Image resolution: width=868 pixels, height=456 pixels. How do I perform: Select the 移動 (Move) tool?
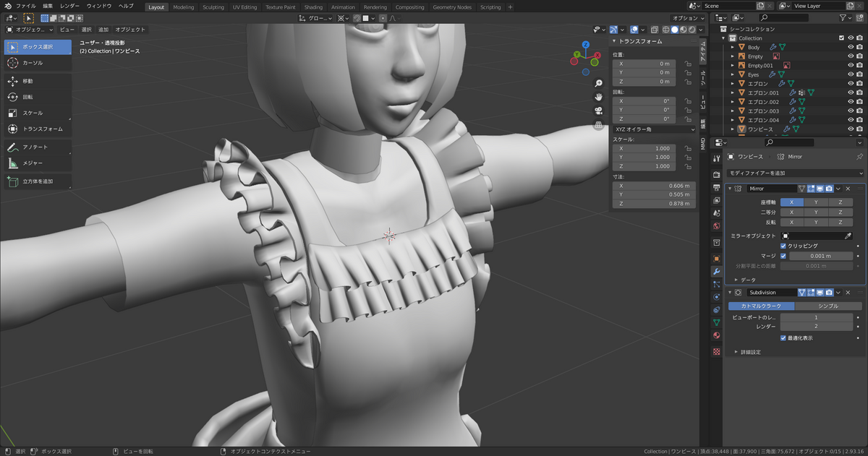click(x=38, y=81)
